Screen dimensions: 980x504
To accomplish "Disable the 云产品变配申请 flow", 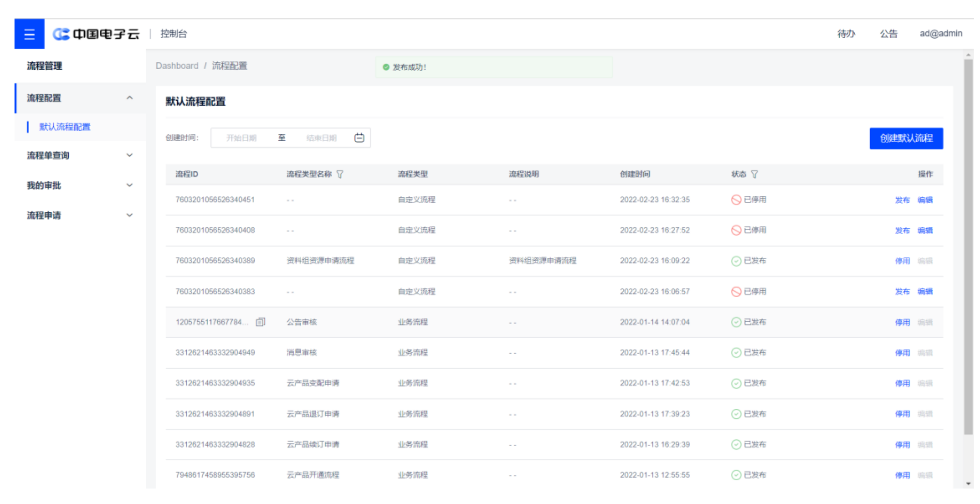I will [902, 383].
